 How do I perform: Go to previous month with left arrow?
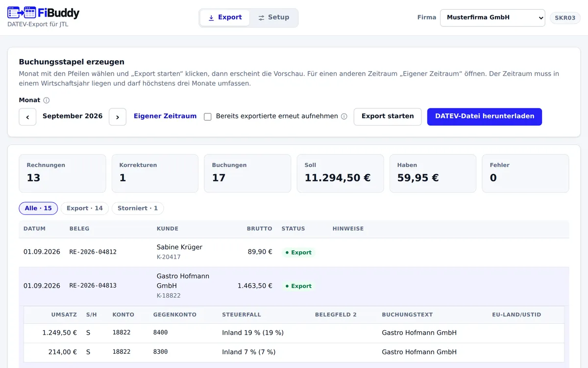coord(27,117)
